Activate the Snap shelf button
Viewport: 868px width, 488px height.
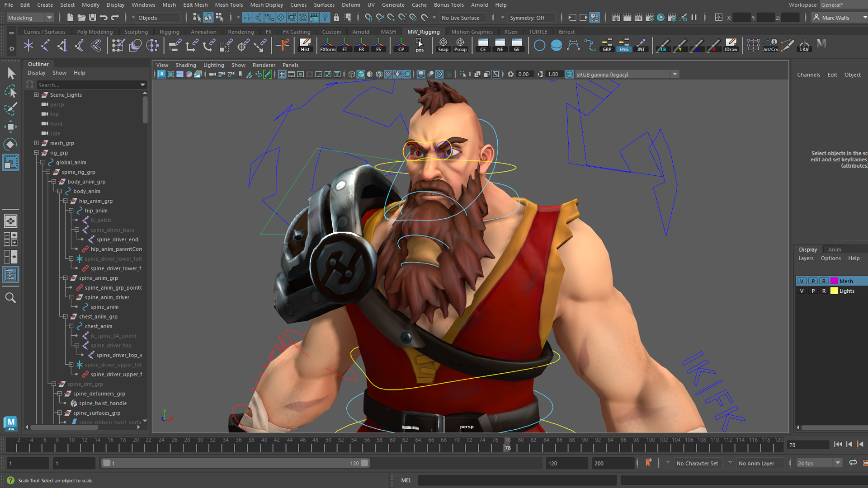click(x=443, y=45)
